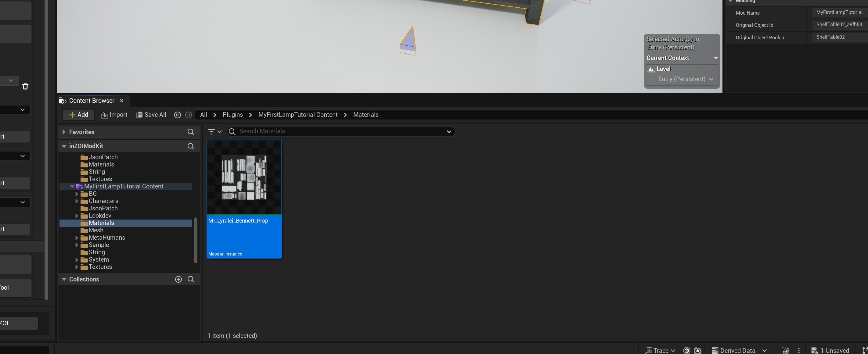Search within Favorites
Viewport: 868px width, 354px height.
click(x=191, y=132)
